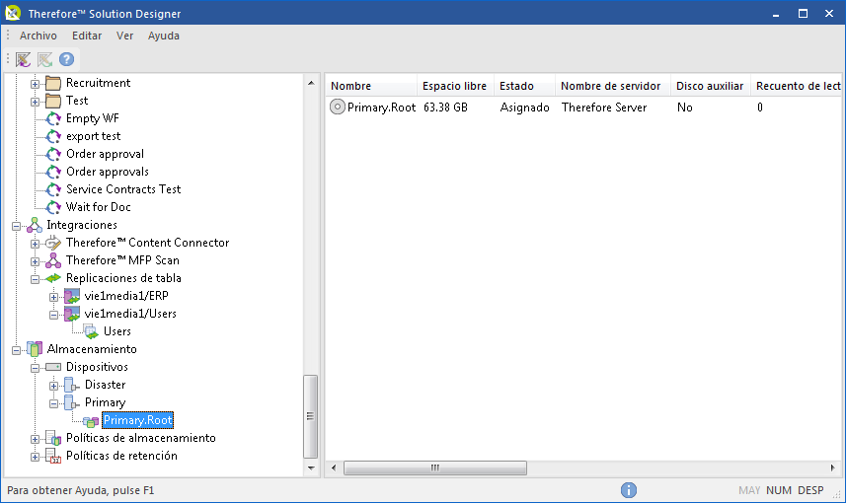Click the list scroll left arrow

tap(334, 468)
